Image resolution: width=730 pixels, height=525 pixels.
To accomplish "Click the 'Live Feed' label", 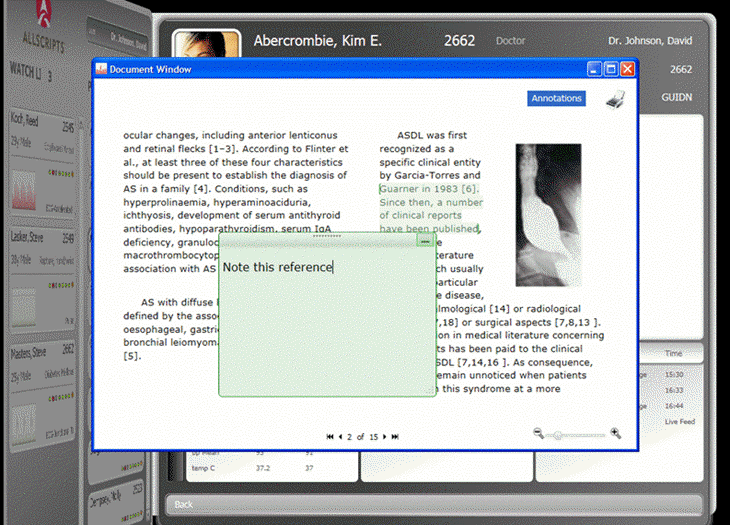I will pos(680,422).
